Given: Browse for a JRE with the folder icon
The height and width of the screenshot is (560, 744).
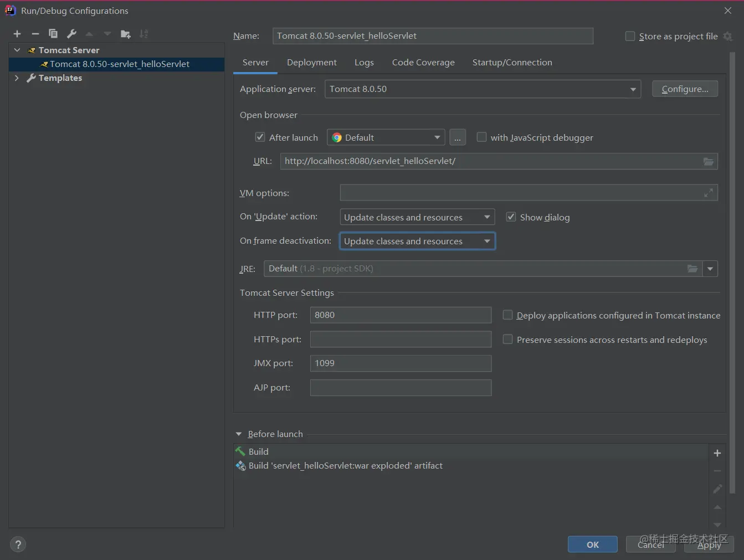Looking at the screenshot, I should pos(692,269).
